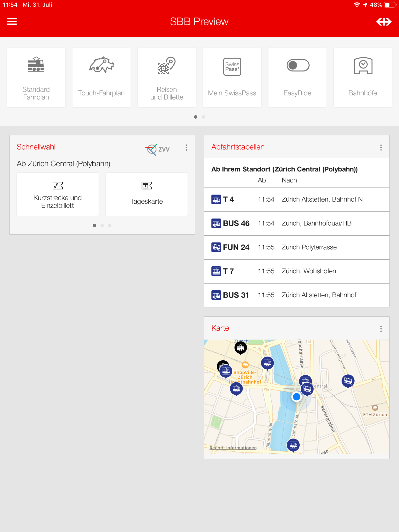The height and width of the screenshot is (532, 399).
Task: Open Schnellwahl three-dot options menu
Action: [186, 147]
